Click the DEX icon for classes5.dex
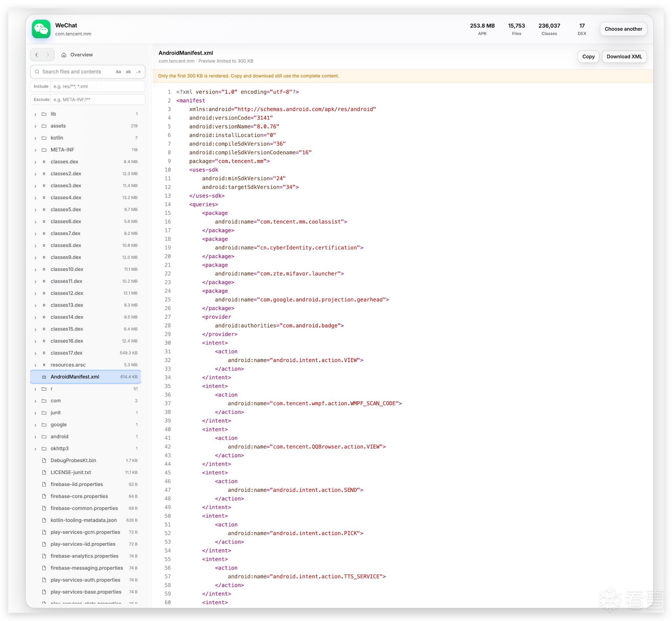This screenshot has width=672, height=621. pyautogui.click(x=44, y=210)
